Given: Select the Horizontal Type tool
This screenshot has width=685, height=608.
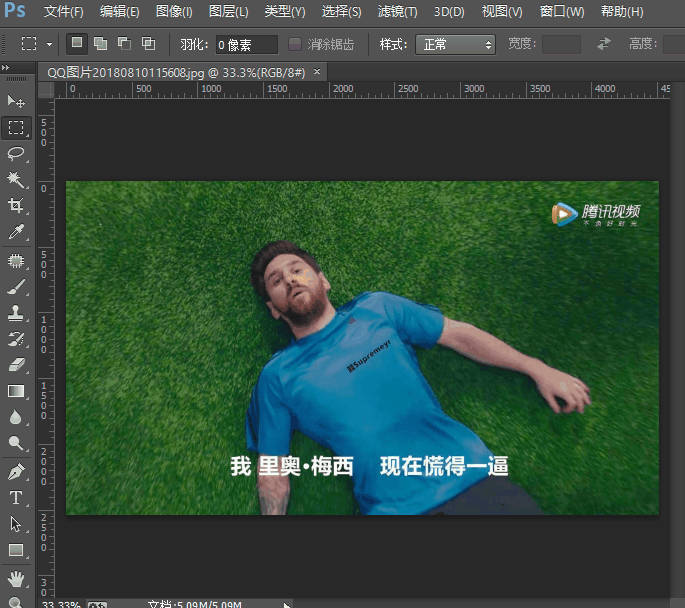Looking at the screenshot, I should point(16,497).
